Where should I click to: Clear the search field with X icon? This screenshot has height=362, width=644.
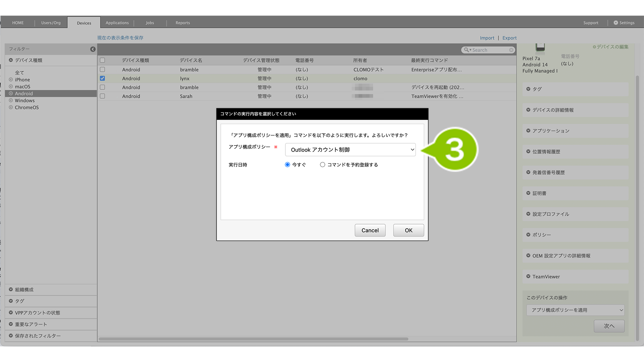[x=511, y=50]
